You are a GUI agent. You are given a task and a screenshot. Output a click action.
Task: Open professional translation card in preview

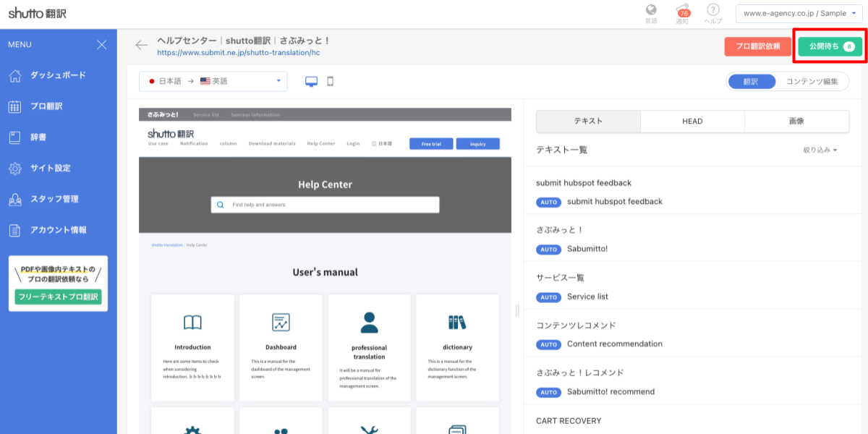(x=369, y=347)
